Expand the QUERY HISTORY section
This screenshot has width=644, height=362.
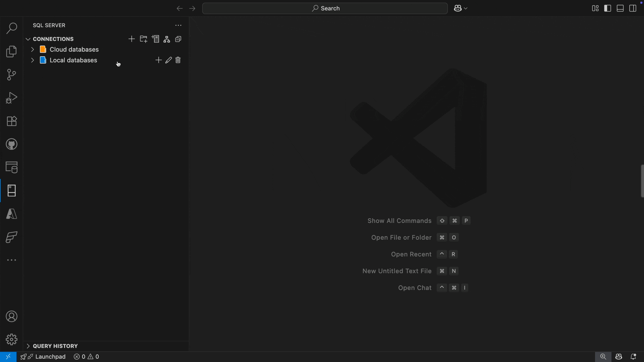click(28, 346)
